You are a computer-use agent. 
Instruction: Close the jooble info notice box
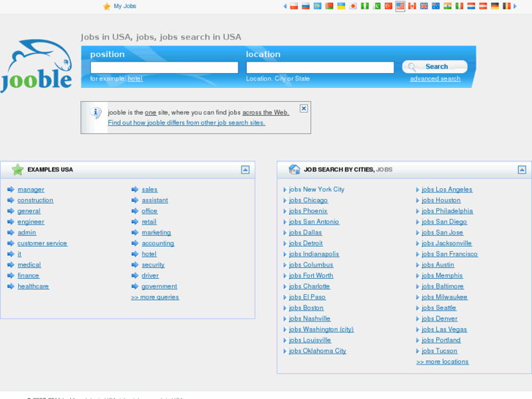tap(304, 108)
